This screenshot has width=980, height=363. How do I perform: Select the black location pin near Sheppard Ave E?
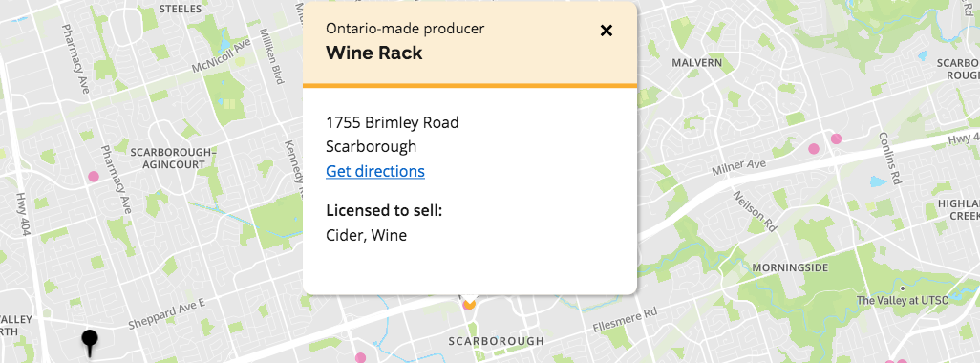[90, 344]
